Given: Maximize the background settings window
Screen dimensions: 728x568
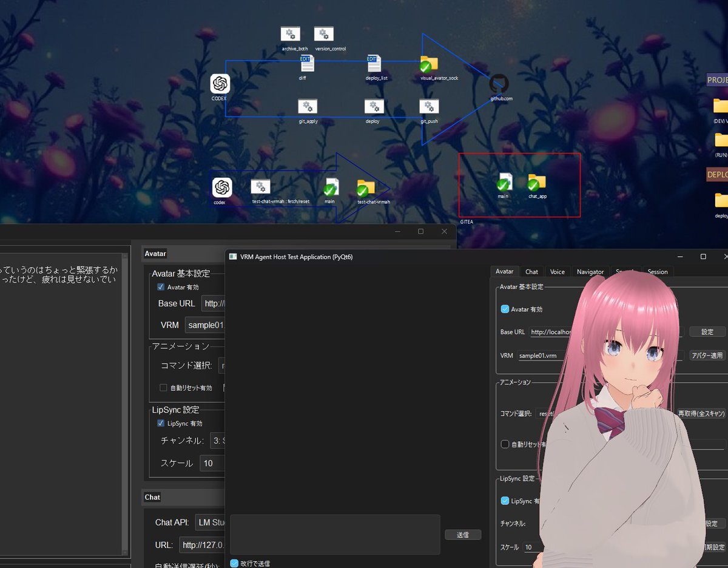Looking at the screenshot, I should pyautogui.click(x=420, y=231).
